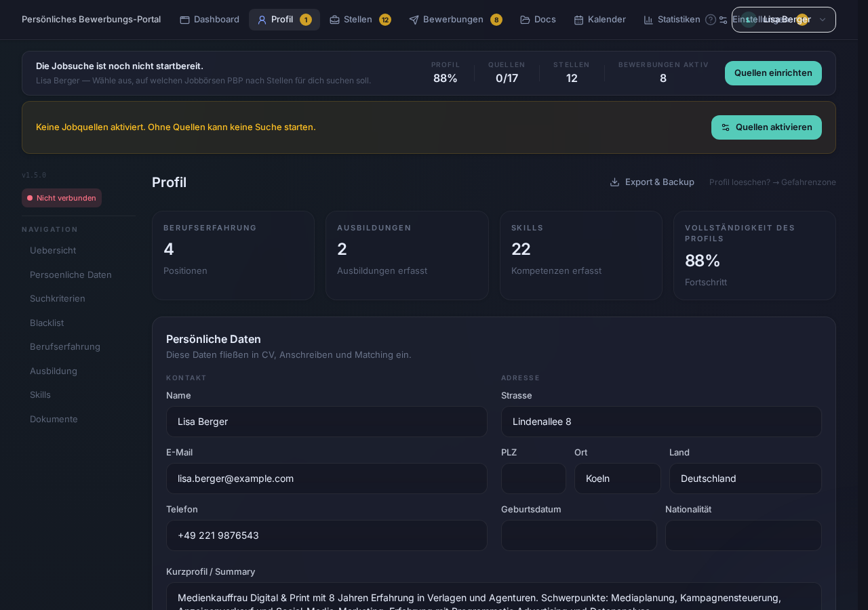Viewport: 868px width, 610px height.
Task: Click the briefcase icon beside Stellen
Action: (334, 20)
